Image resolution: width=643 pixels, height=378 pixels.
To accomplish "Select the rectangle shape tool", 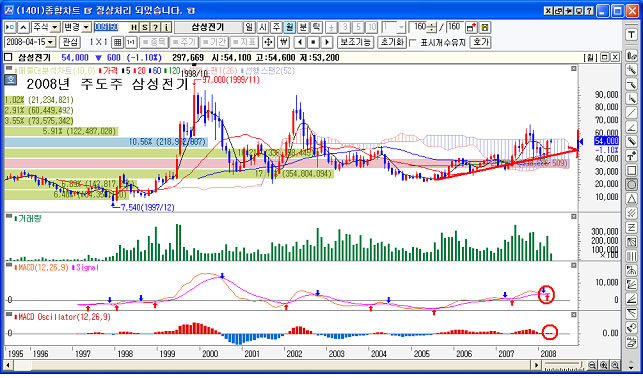I will [631, 170].
